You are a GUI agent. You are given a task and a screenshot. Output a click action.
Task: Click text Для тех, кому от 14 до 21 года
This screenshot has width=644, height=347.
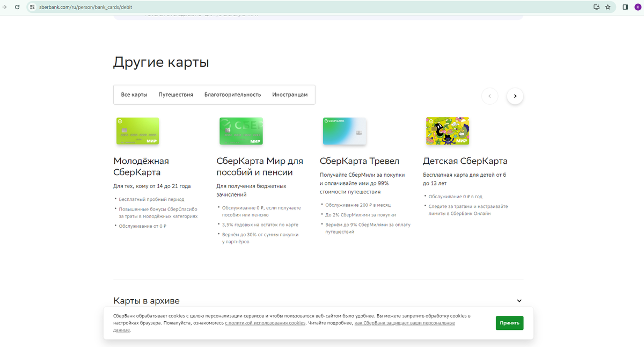(152, 186)
